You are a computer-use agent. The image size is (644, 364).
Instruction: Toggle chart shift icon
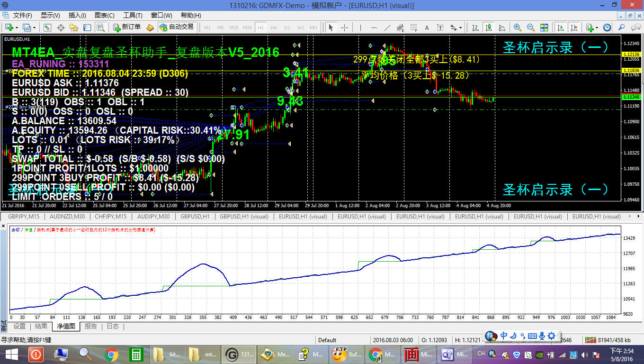573,27
